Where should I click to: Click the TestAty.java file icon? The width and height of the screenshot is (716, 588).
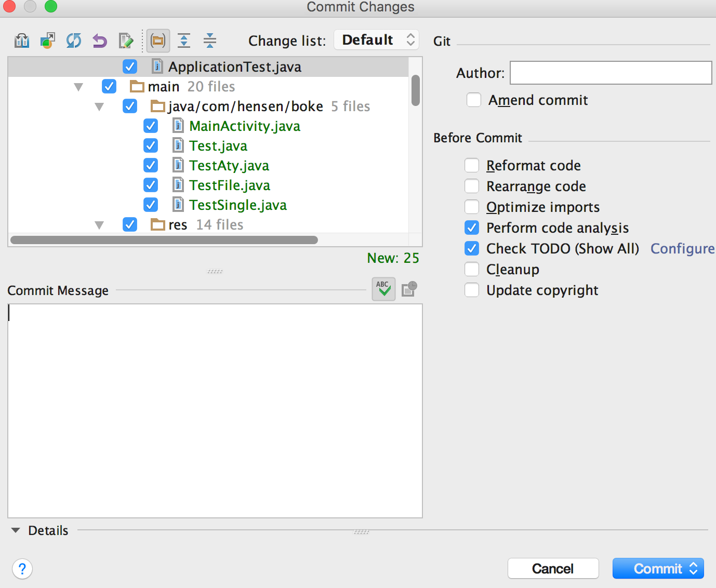pos(178,165)
